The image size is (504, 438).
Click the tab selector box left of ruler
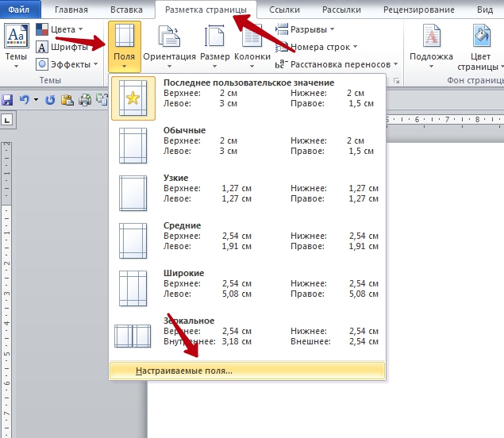(7, 120)
